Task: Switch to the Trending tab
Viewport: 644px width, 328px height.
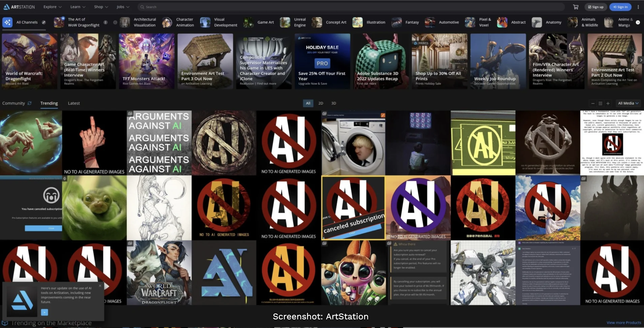Action: point(49,103)
